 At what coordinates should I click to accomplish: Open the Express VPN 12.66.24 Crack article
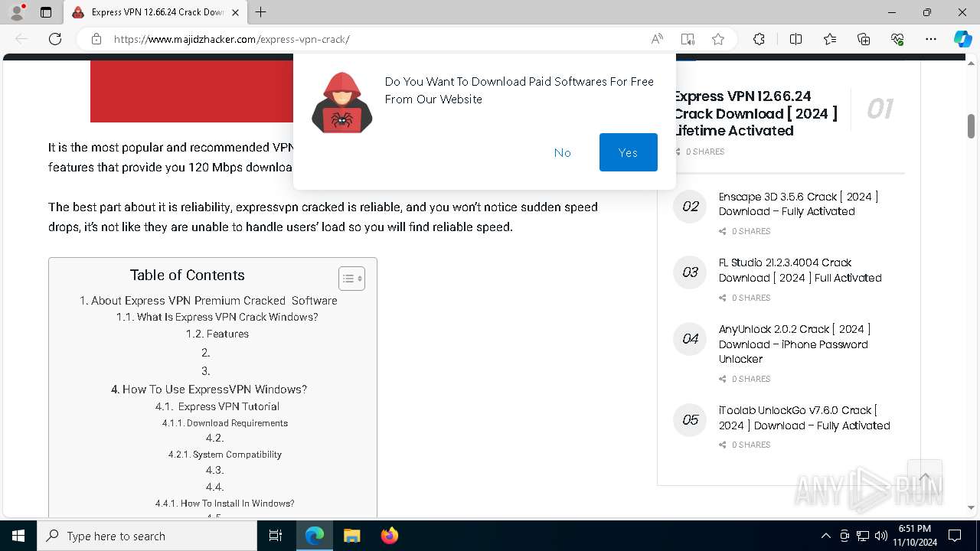pyautogui.click(x=756, y=113)
